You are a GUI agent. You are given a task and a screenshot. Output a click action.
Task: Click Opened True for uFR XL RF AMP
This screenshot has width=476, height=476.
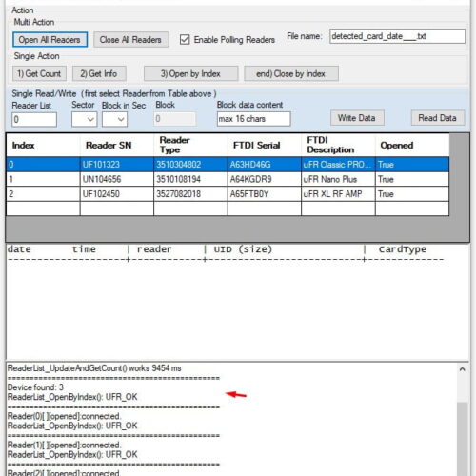[412, 194]
